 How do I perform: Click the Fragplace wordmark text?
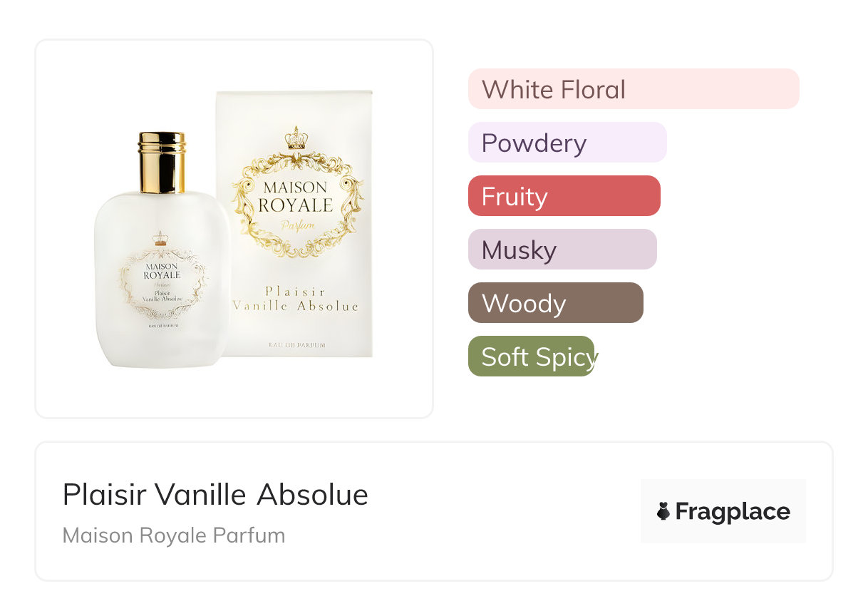tap(733, 511)
